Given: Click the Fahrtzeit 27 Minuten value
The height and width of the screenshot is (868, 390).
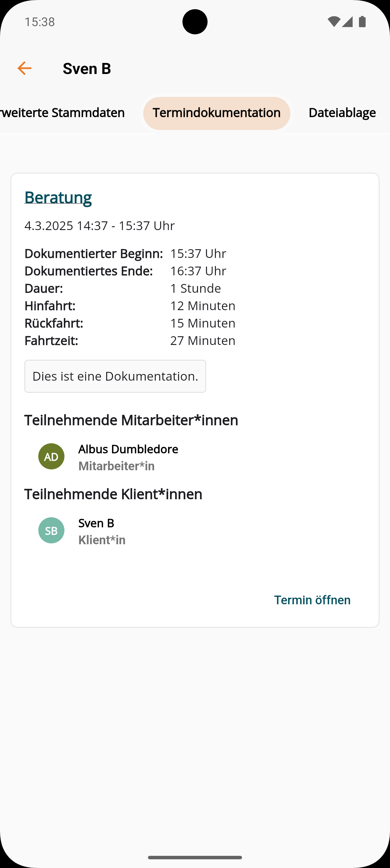Looking at the screenshot, I should (203, 341).
